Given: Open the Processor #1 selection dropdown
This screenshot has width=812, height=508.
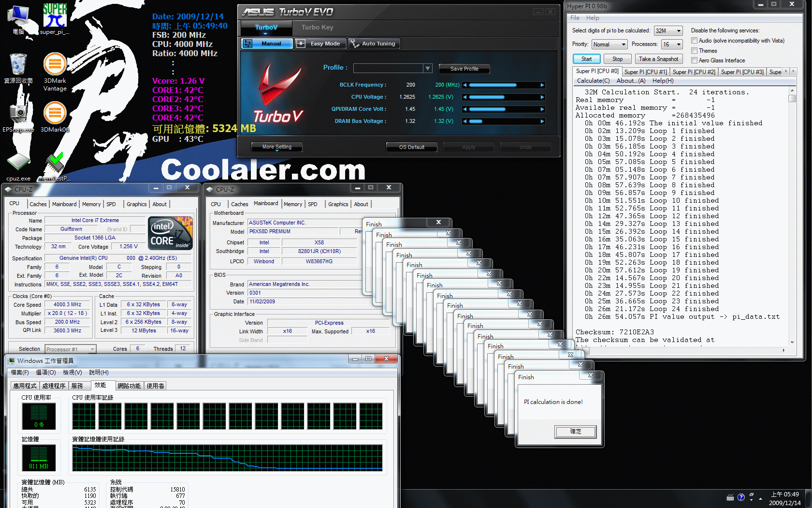Looking at the screenshot, I should tap(71, 349).
